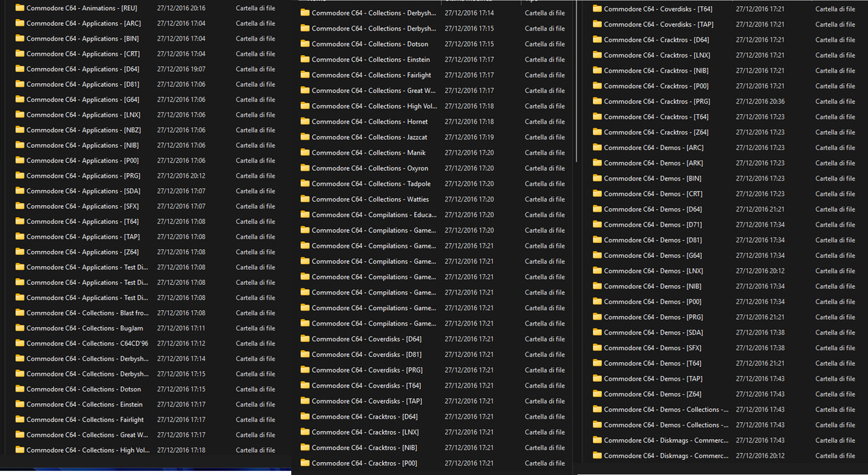Image resolution: width=868 pixels, height=475 pixels.
Task: Click folder icon of Collections - Hornet
Action: [305, 121]
